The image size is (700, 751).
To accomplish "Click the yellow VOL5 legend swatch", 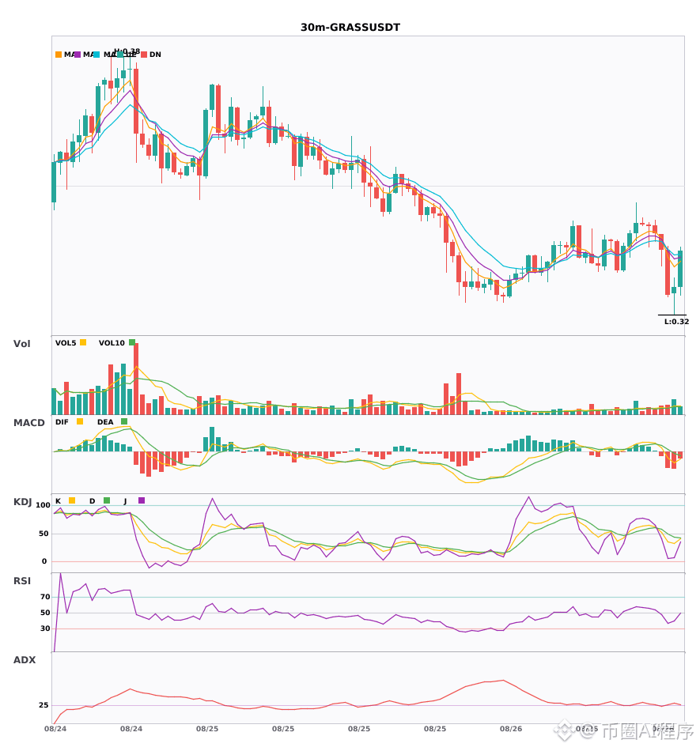I will click(83, 342).
